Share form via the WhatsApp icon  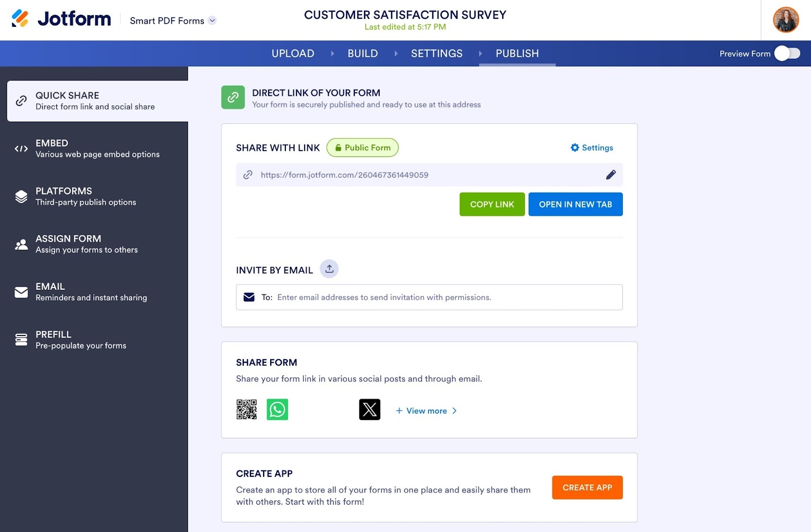tap(277, 409)
